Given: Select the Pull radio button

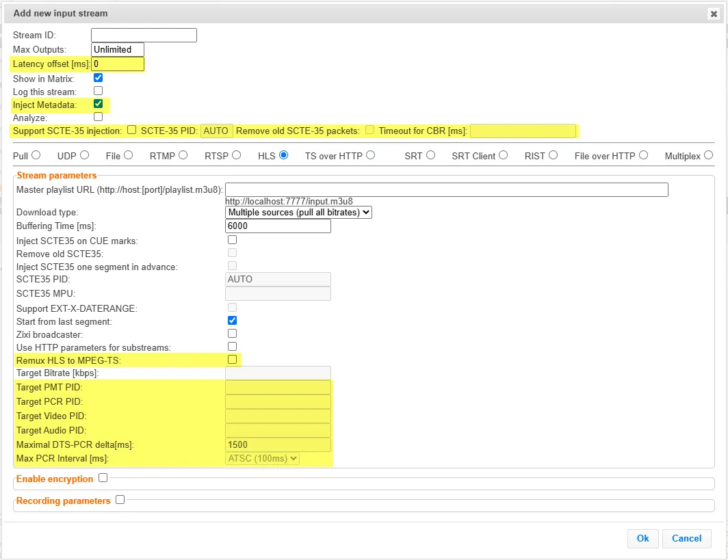Looking at the screenshot, I should [36, 155].
